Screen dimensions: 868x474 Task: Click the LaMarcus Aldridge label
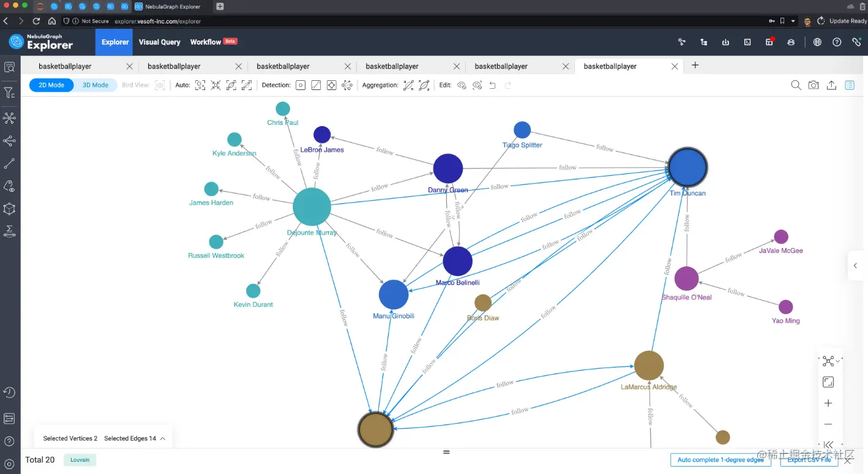[649, 387]
